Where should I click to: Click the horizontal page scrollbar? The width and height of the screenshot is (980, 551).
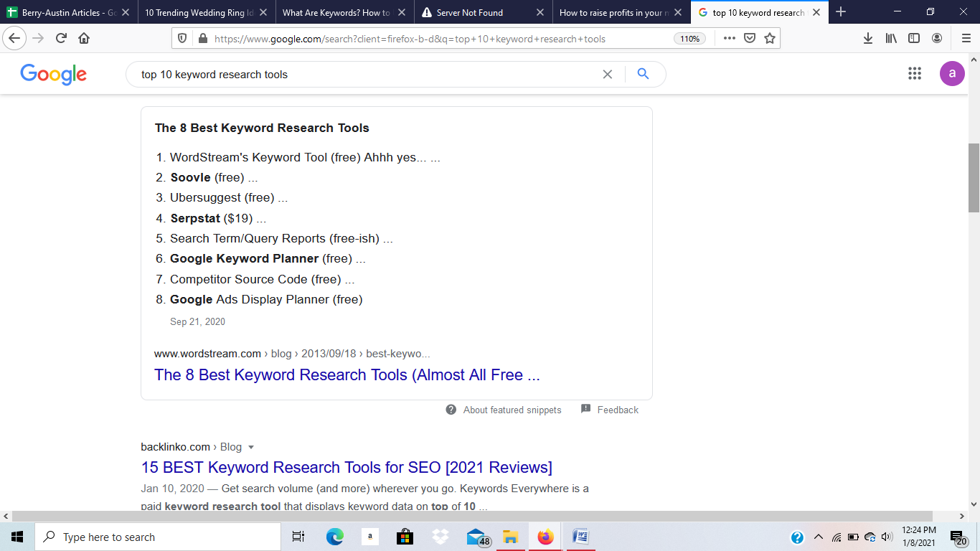coord(471,516)
